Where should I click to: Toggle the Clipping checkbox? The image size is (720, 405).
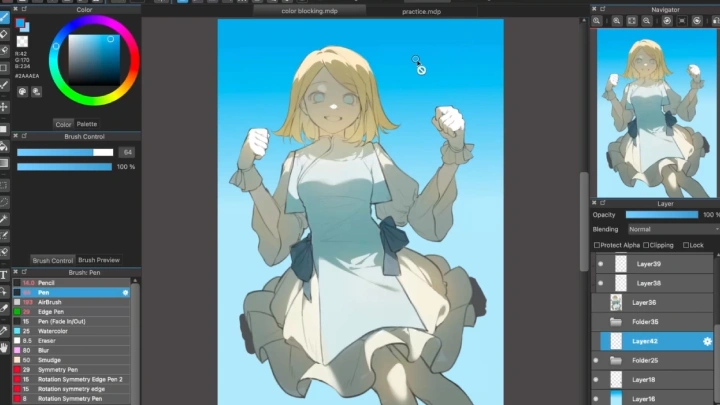pos(645,245)
